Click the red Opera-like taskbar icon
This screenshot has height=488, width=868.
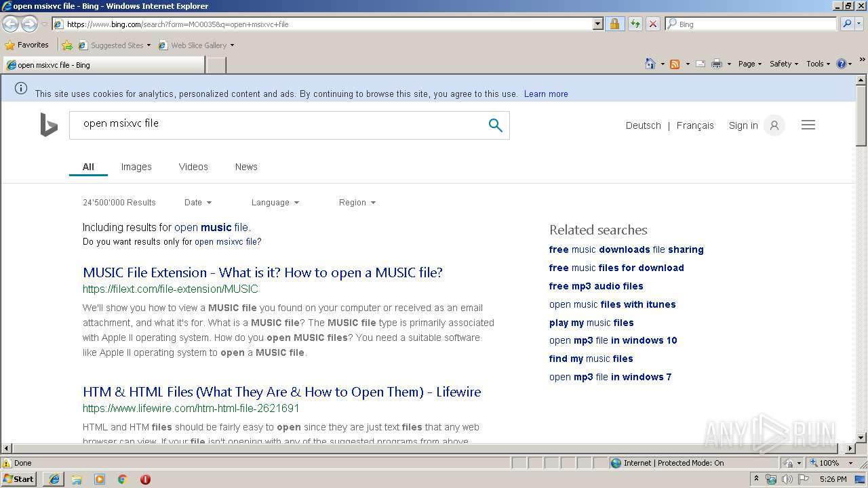[x=145, y=479]
